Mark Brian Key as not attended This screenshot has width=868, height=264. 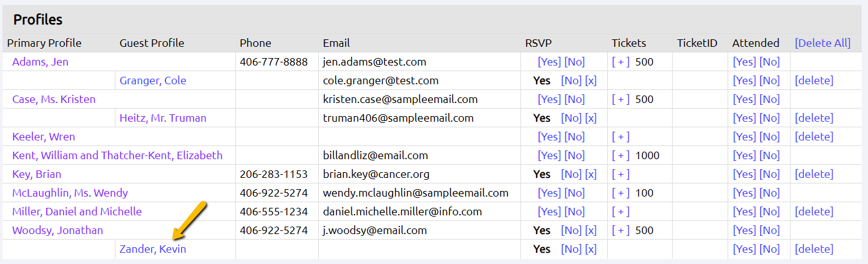[x=769, y=174]
